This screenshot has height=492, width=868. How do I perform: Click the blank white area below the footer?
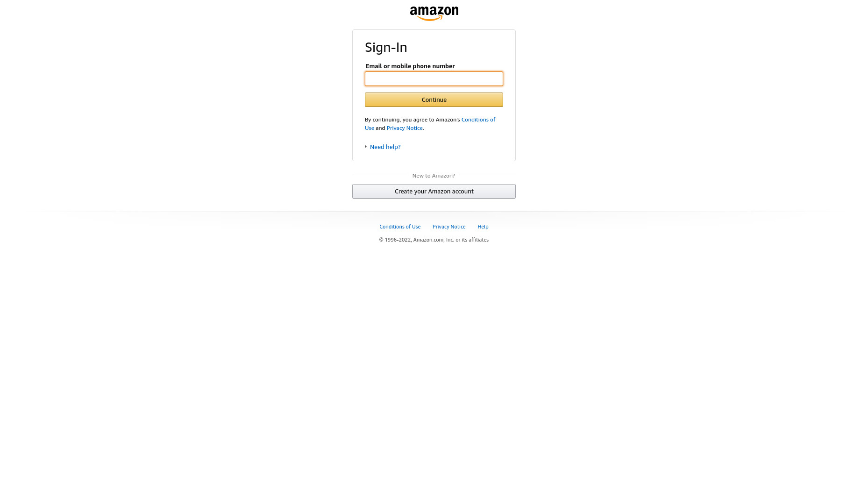(x=434, y=364)
